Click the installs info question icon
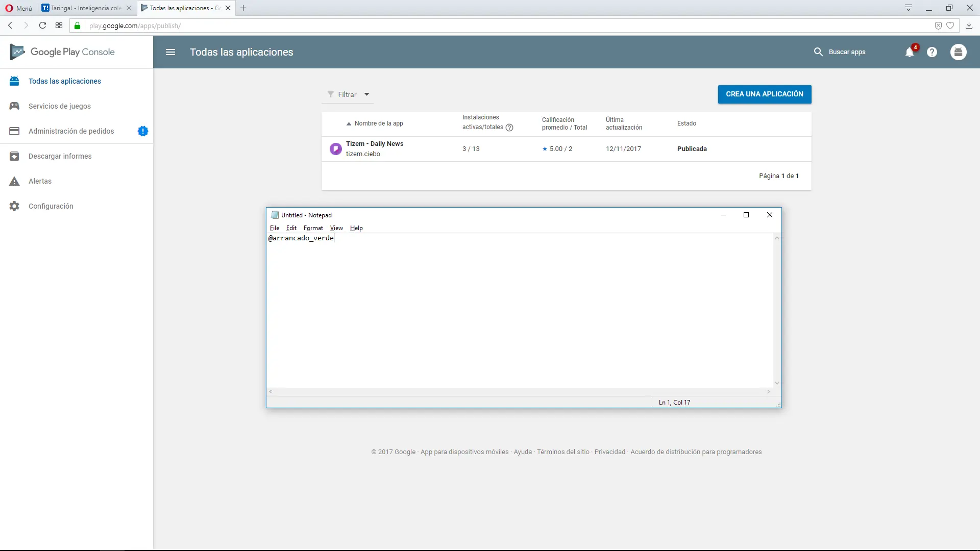The image size is (980, 551). click(509, 128)
